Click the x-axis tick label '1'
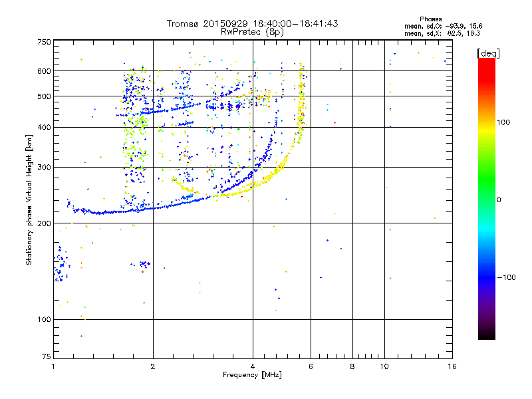The image size is (532, 399). coord(53,366)
